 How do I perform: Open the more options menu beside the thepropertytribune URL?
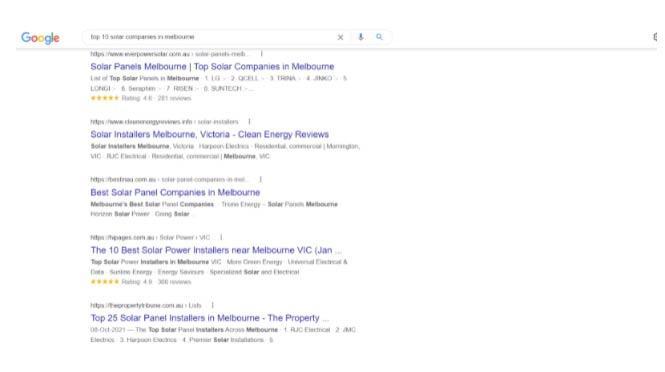(212, 305)
